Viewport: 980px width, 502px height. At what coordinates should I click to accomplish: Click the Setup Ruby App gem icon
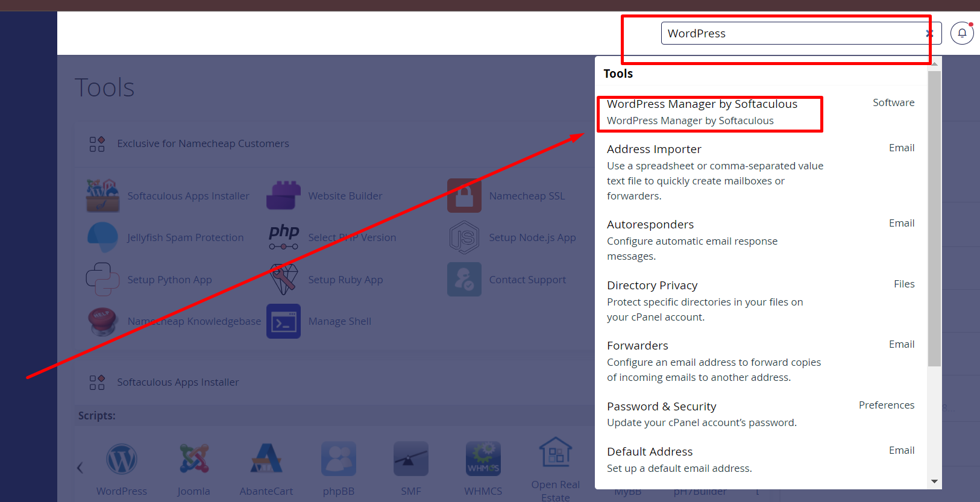click(283, 279)
